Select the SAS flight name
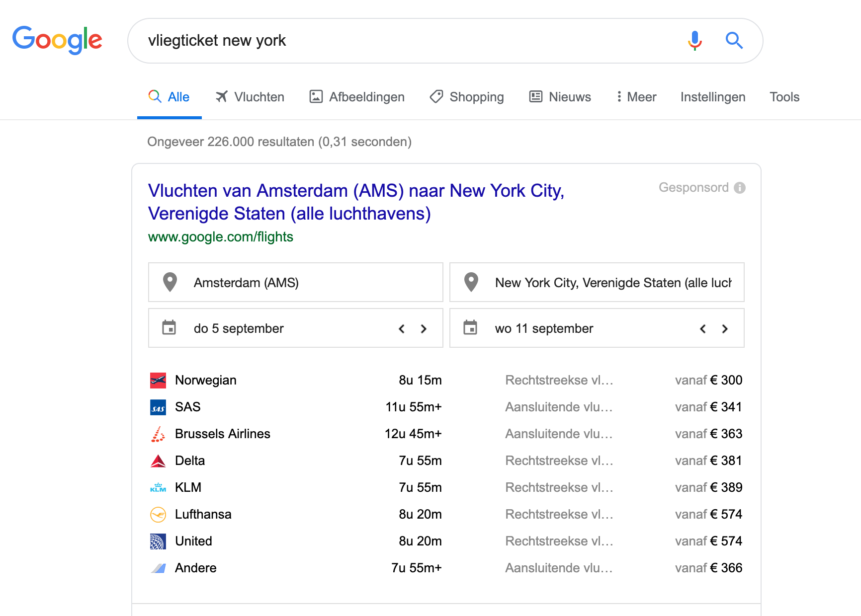Viewport: 861px width, 616px height. [x=188, y=407]
